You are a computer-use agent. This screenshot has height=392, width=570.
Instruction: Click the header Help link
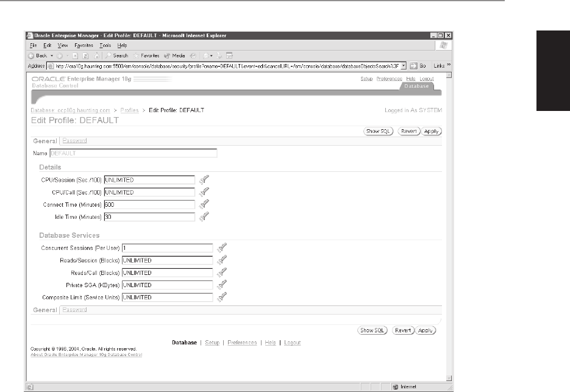(411, 79)
